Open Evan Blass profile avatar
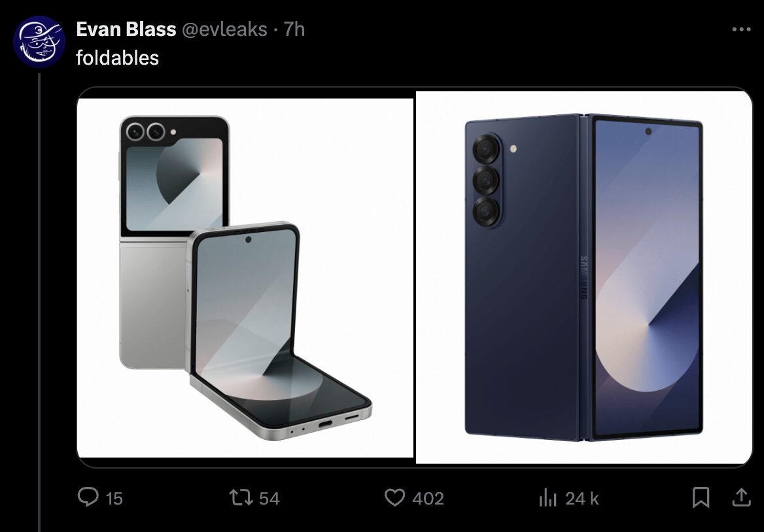The image size is (764, 532). [39, 41]
